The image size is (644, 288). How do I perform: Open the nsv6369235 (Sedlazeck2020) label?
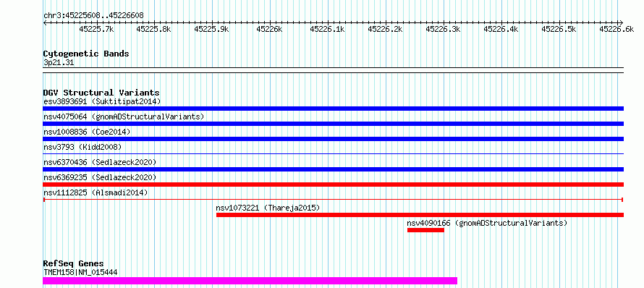pos(100,177)
